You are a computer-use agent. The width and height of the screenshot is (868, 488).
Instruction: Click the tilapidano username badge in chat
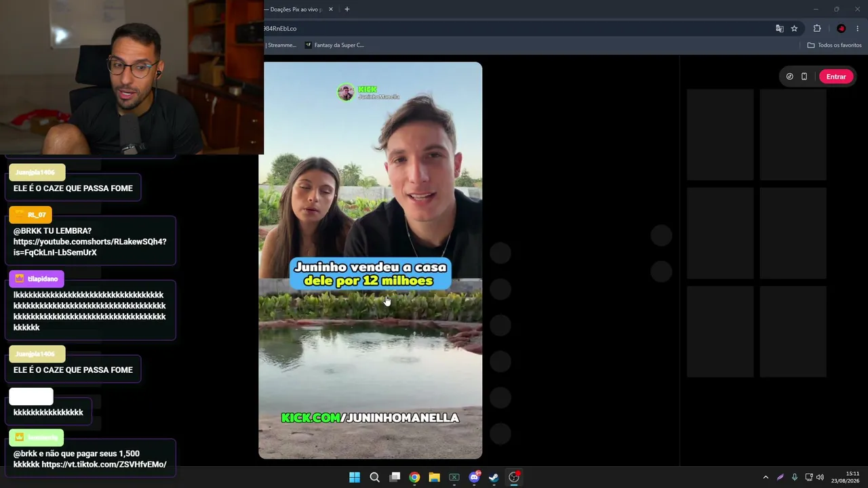(37, 279)
